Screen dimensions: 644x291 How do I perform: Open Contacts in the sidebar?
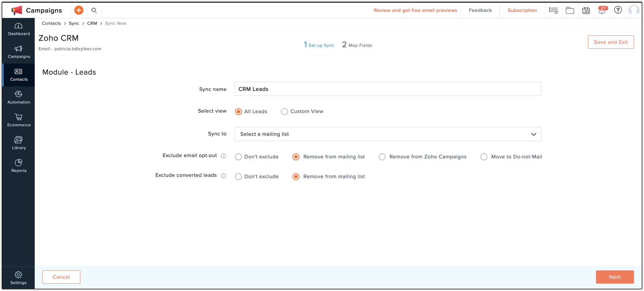[x=19, y=75]
